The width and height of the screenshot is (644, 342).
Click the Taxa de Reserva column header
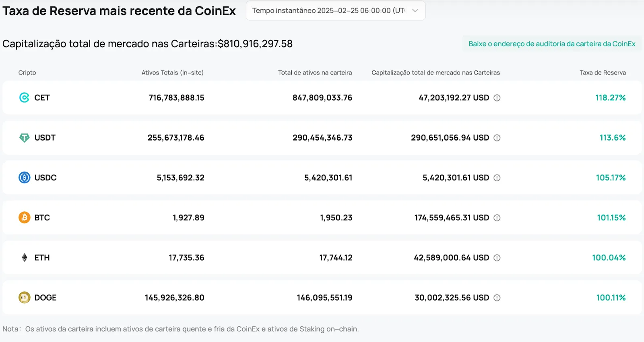tap(603, 73)
